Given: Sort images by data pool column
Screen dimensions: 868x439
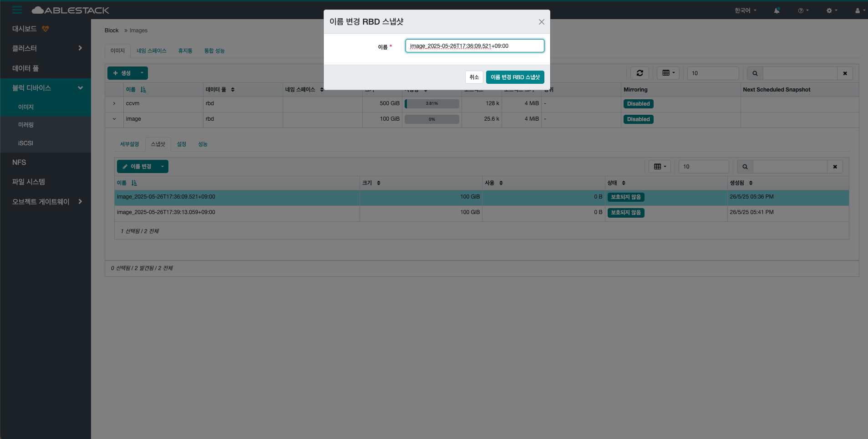Looking at the screenshot, I should click(233, 90).
